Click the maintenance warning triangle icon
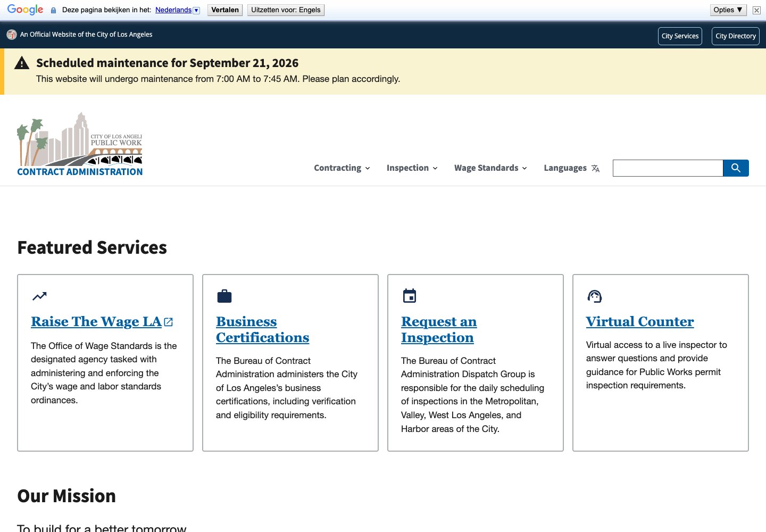Image resolution: width=766 pixels, height=532 pixels. [22, 63]
